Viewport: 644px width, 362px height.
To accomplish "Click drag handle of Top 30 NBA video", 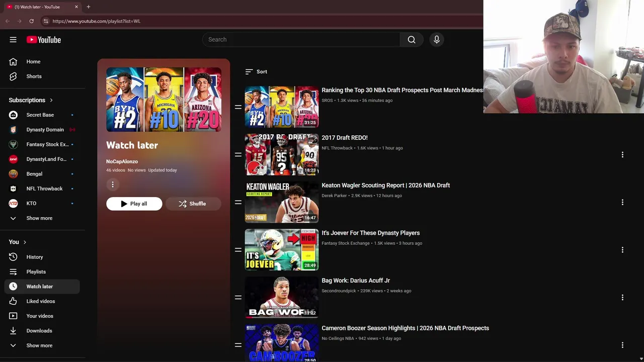I will (238, 107).
